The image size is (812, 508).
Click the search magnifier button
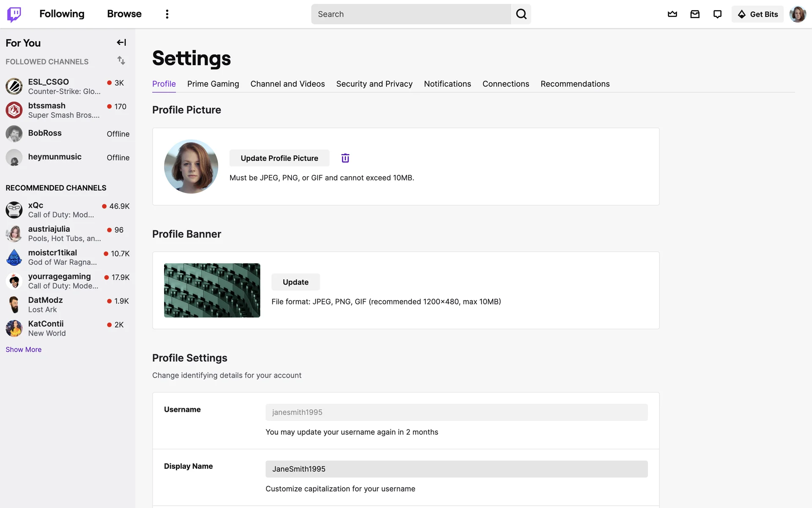tap(521, 14)
